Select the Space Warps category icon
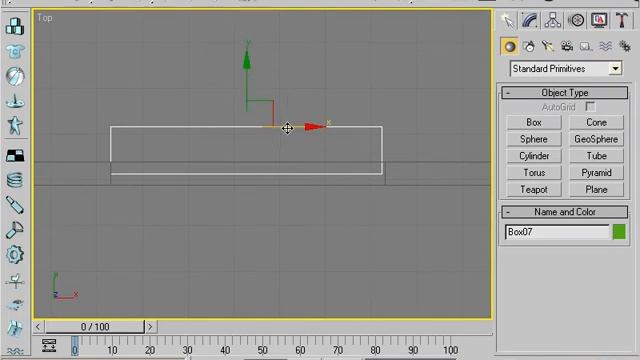This screenshot has width=640, height=360. [605, 47]
